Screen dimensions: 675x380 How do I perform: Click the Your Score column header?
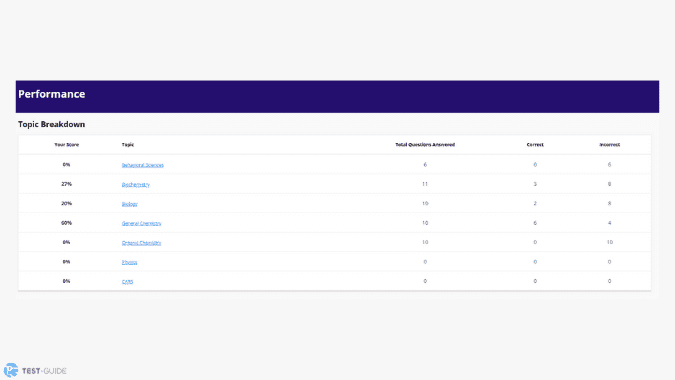[x=66, y=145]
